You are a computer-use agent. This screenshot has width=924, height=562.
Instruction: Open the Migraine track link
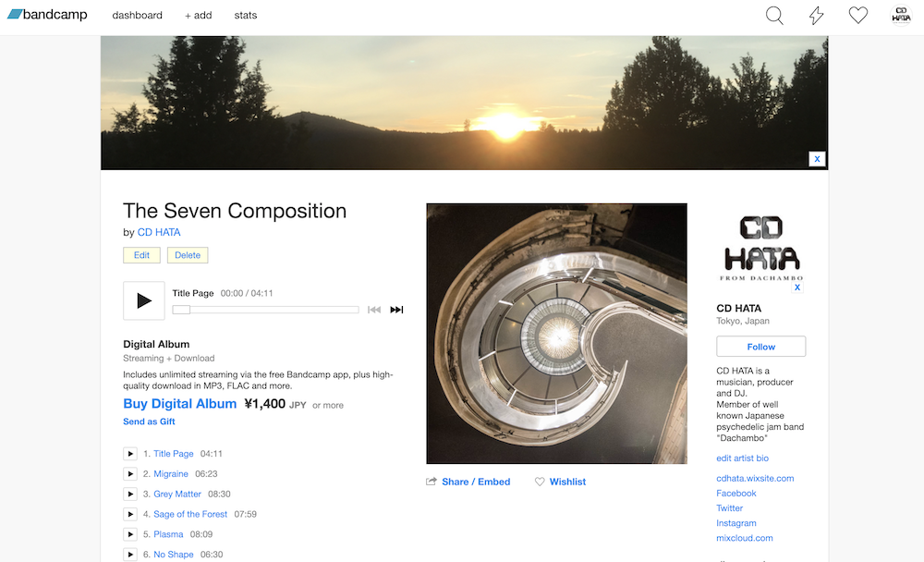(171, 473)
